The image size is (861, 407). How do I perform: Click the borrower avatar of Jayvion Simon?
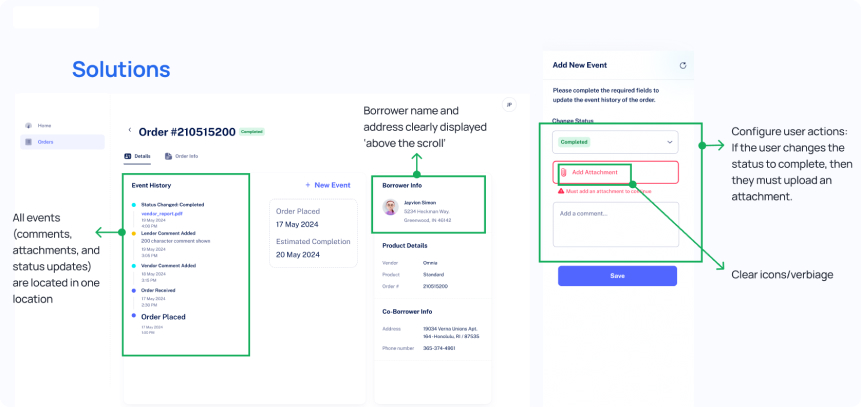click(x=390, y=207)
